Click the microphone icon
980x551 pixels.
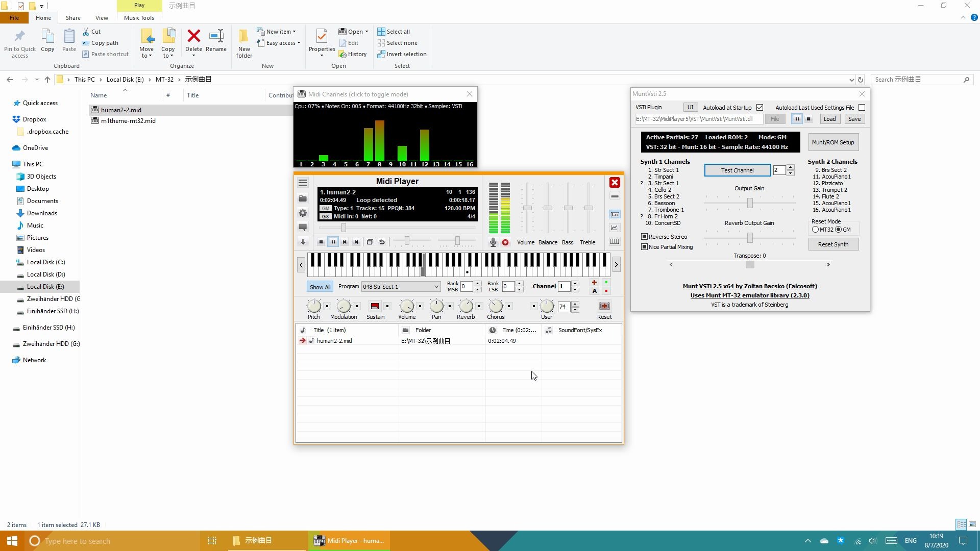(x=493, y=242)
